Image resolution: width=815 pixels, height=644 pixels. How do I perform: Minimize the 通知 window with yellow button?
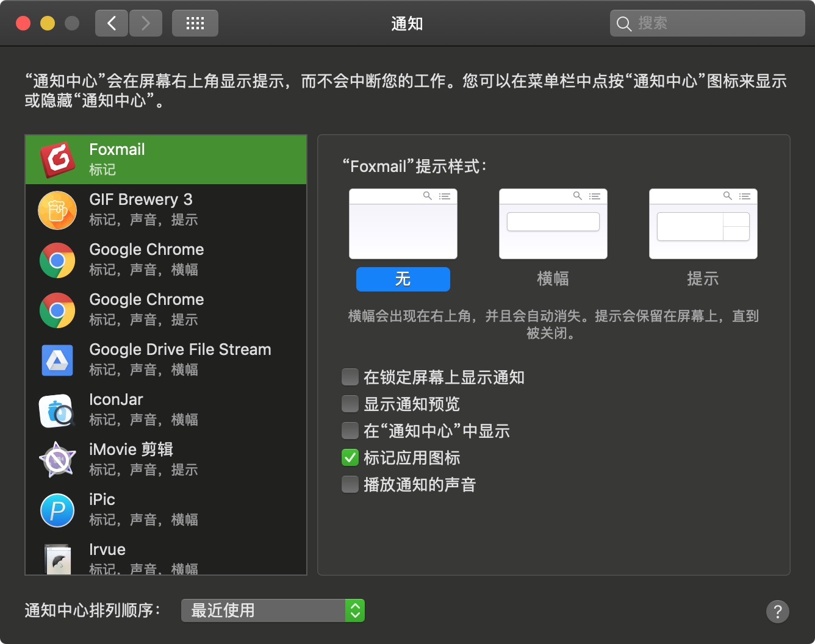(48, 23)
